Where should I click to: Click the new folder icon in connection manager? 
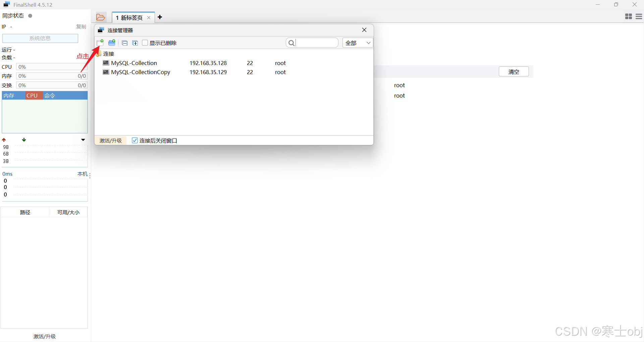click(x=112, y=43)
